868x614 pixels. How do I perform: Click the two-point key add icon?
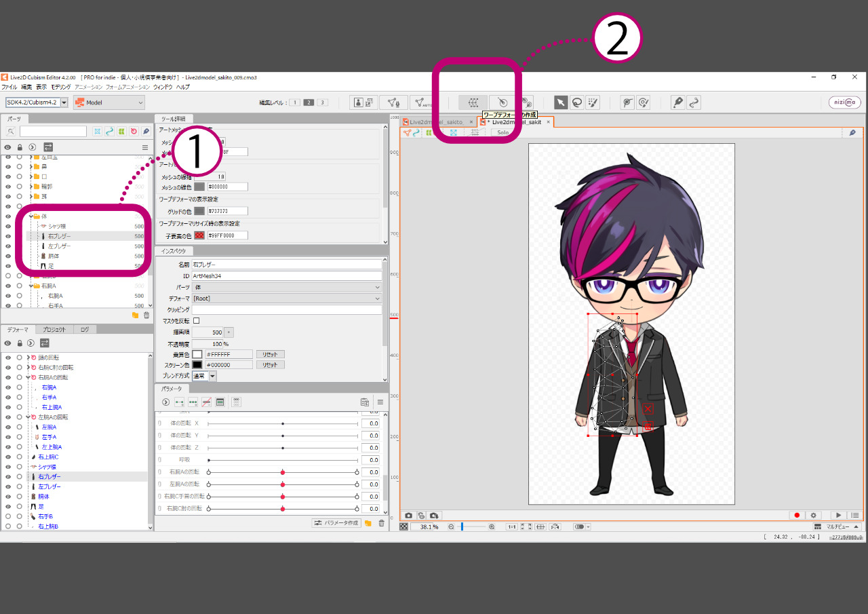click(180, 402)
